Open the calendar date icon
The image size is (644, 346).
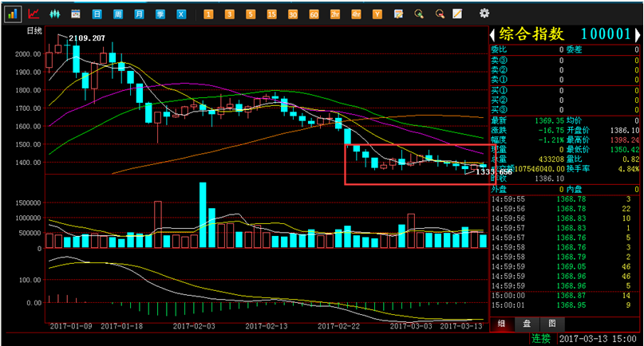click(76, 14)
